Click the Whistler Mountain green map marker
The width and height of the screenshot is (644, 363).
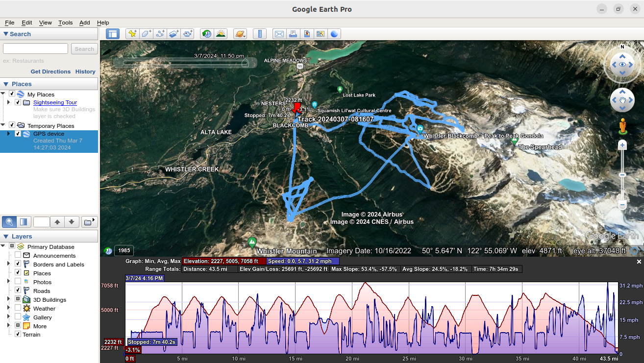(252, 242)
